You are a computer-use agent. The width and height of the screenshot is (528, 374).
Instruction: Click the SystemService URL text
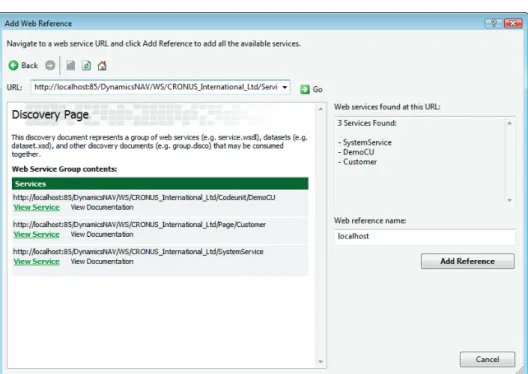click(x=138, y=252)
